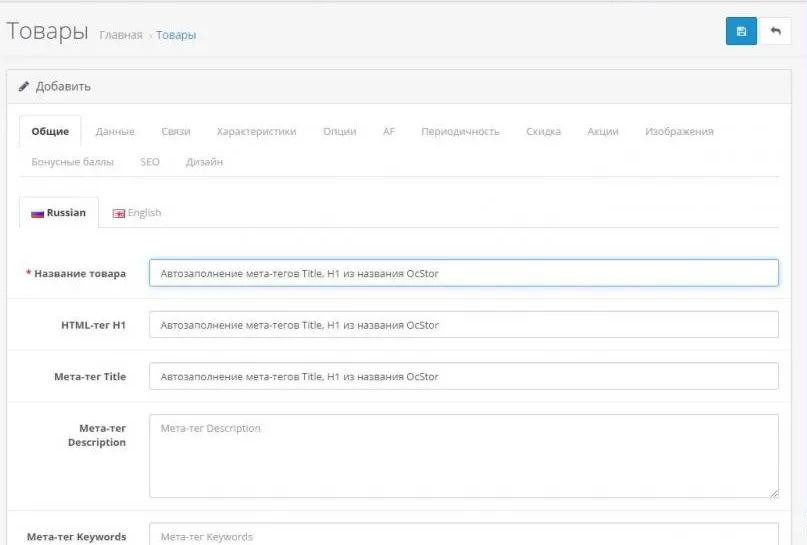This screenshot has height=545, width=807.
Task: Switch to the Данные tab
Action: tap(115, 131)
